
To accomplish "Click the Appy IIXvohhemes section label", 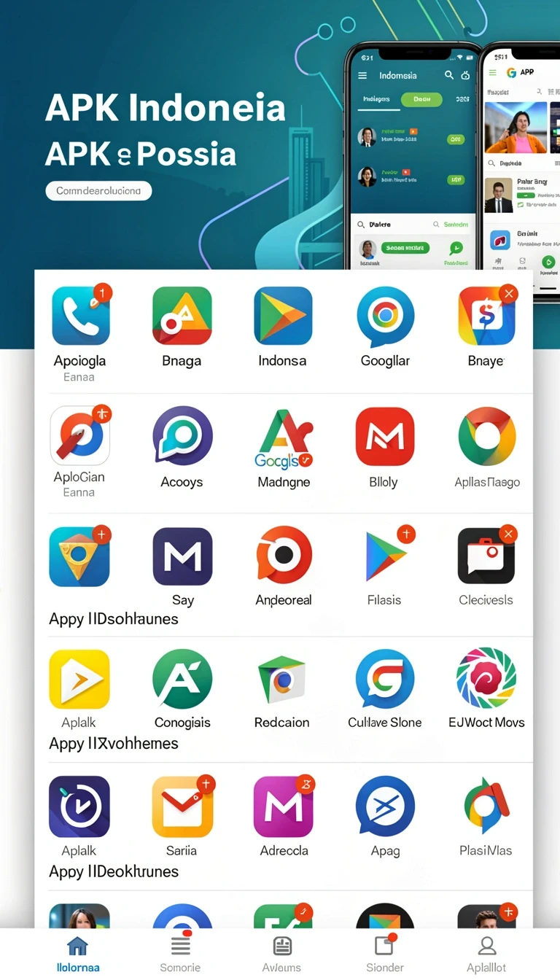I will click(x=114, y=744).
